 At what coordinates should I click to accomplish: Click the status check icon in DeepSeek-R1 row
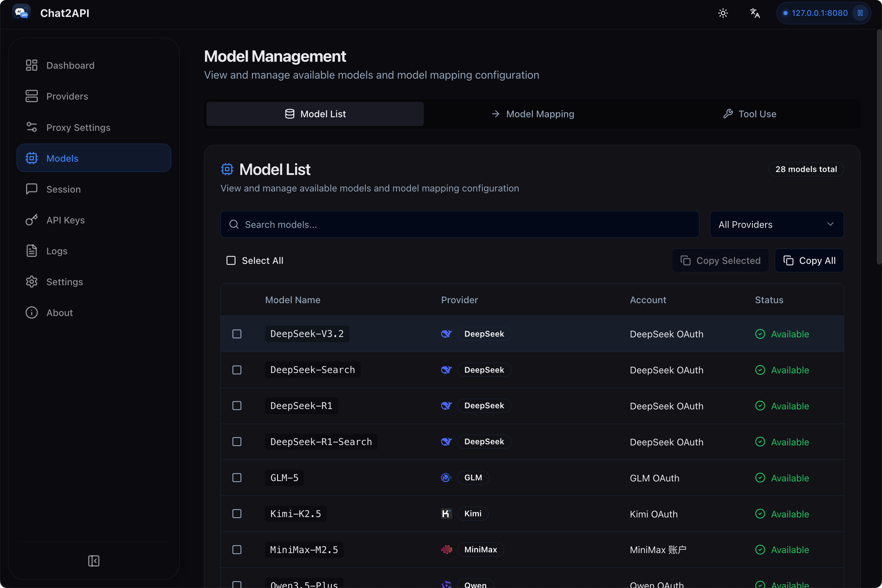(x=760, y=406)
